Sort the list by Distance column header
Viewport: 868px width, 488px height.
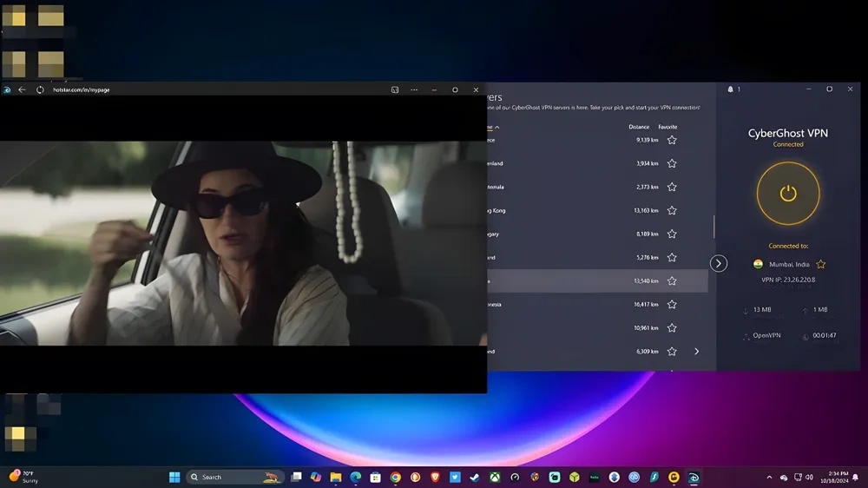tap(638, 127)
